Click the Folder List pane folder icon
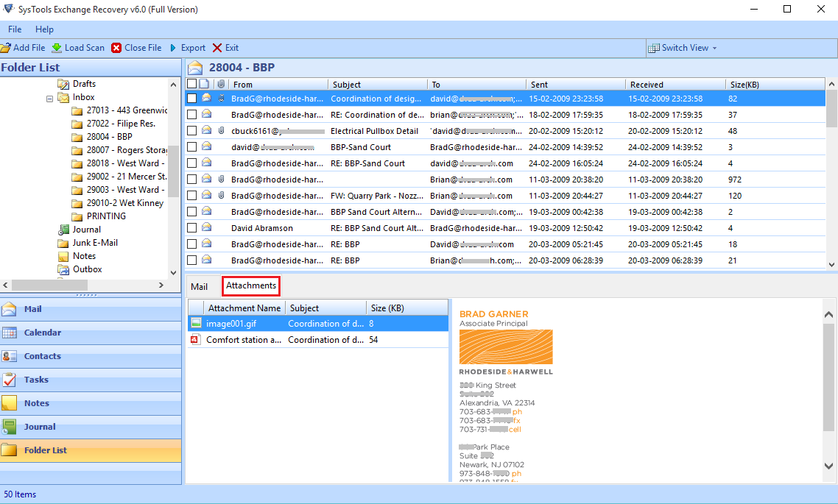Screen dimensions: 838x504 click(9, 450)
